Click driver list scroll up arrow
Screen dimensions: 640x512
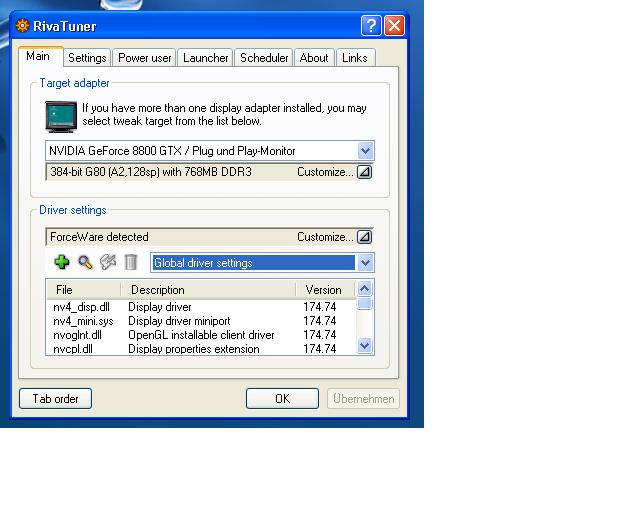pyautogui.click(x=364, y=289)
